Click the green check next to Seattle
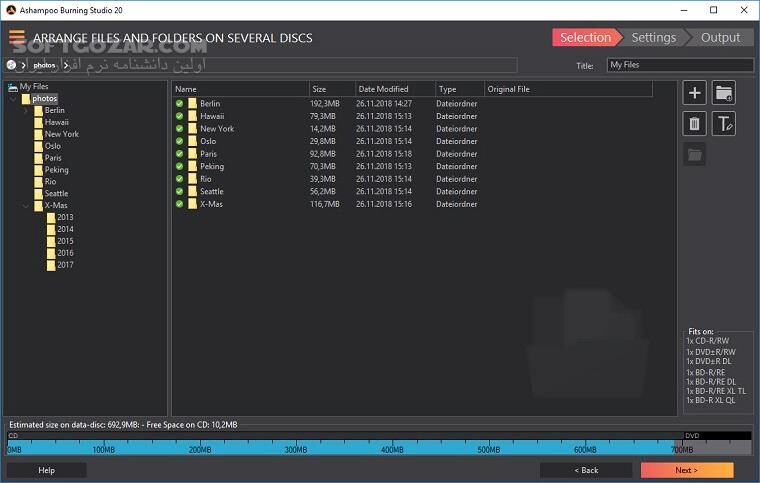 tap(180, 191)
